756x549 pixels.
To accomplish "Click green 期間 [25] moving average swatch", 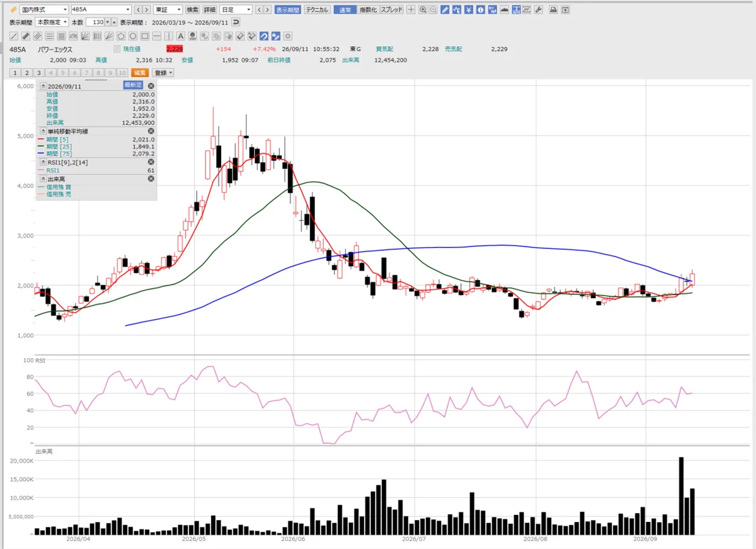I will pyautogui.click(x=41, y=146).
